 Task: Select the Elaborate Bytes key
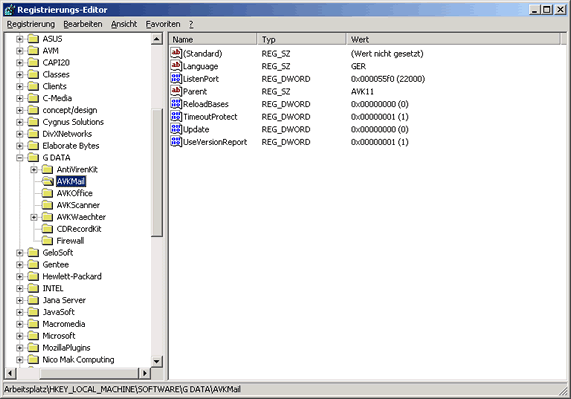pyautogui.click(x=71, y=146)
